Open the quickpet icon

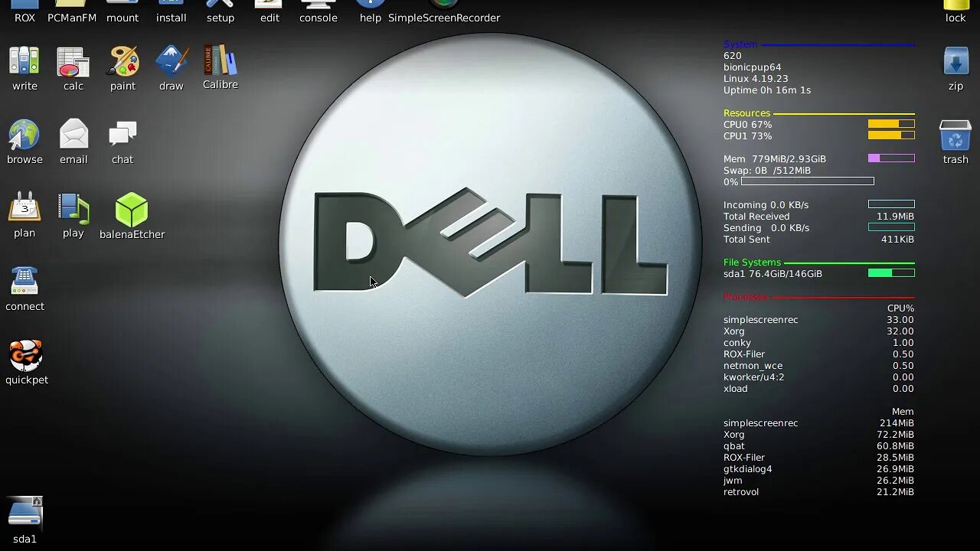pos(26,355)
